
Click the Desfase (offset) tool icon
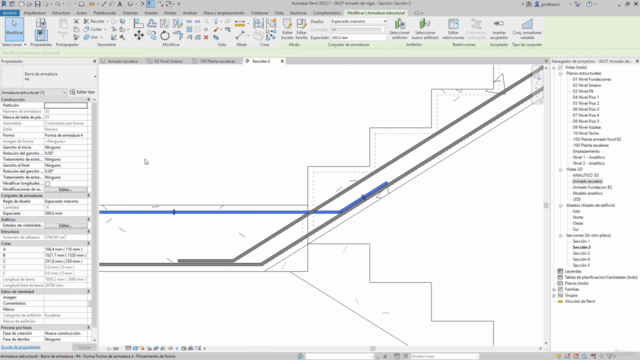tap(152, 23)
